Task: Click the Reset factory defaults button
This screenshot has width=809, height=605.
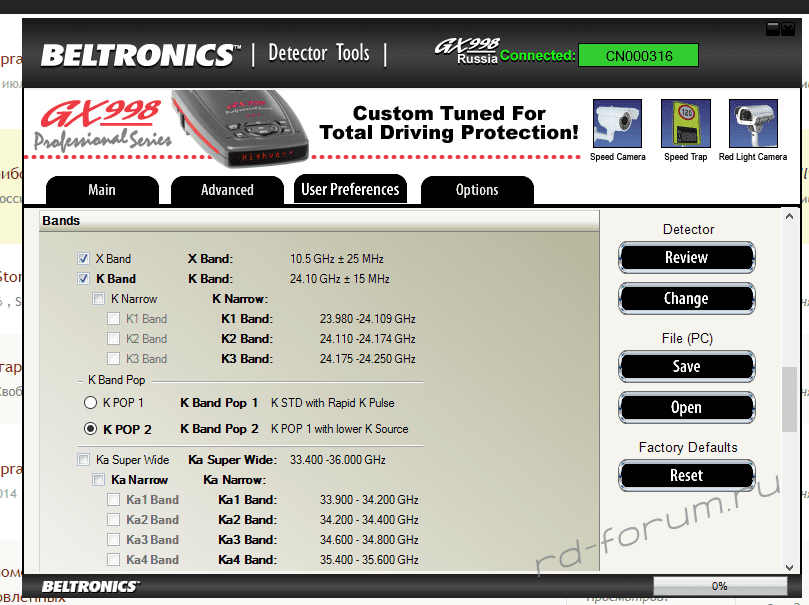Action: [687, 475]
